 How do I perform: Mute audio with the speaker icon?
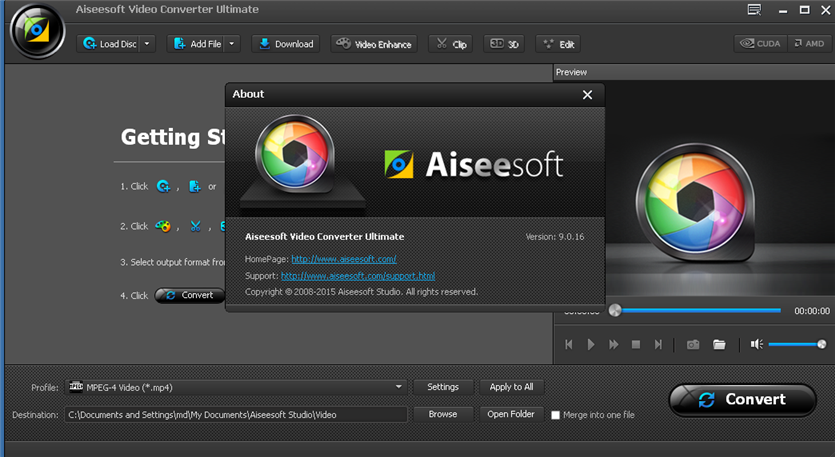(756, 344)
